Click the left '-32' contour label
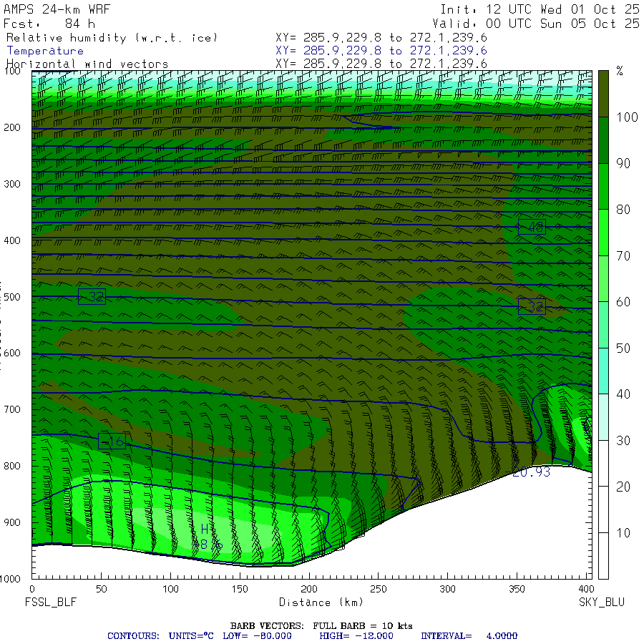Image resolution: width=644 pixels, height=644 pixels. (92, 296)
